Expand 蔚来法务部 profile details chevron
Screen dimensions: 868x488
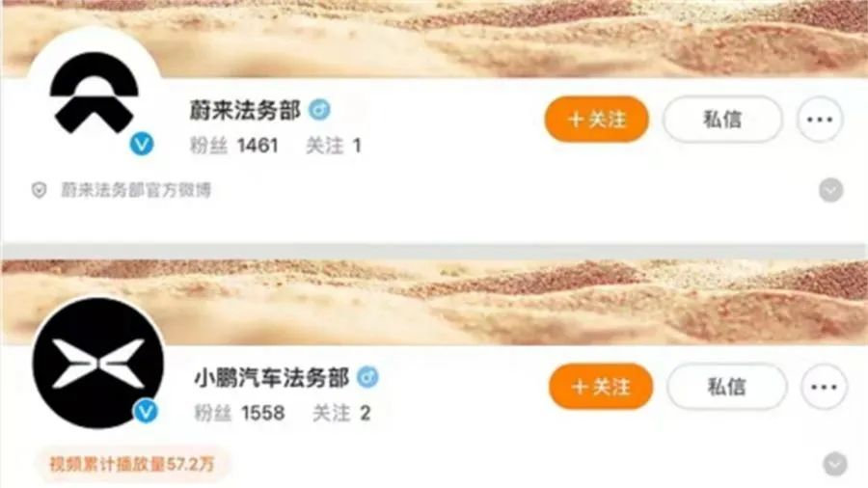pos(831,190)
